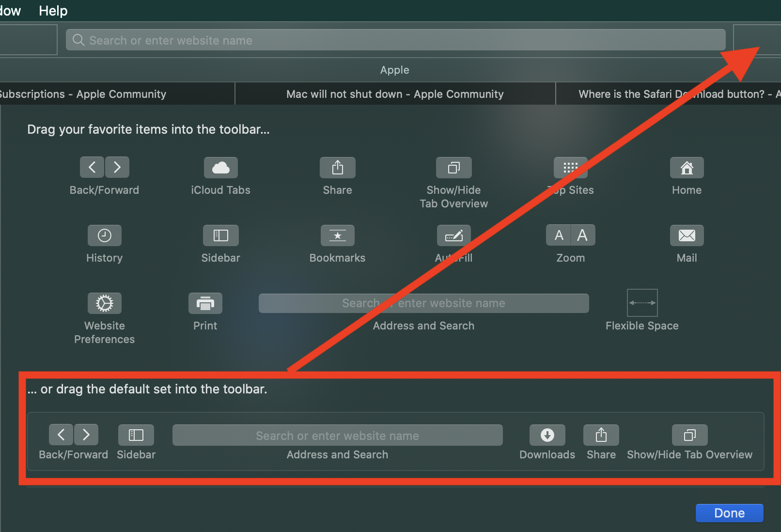Select the iCloud Tabs cloud icon

pos(221,168)
